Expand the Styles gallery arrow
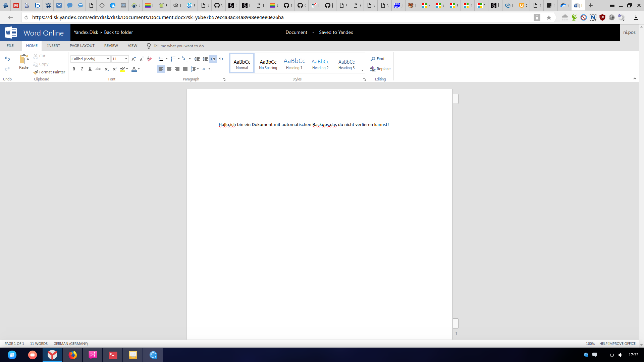The width and height of the screenshot is (644, 362). pos(362,70)
